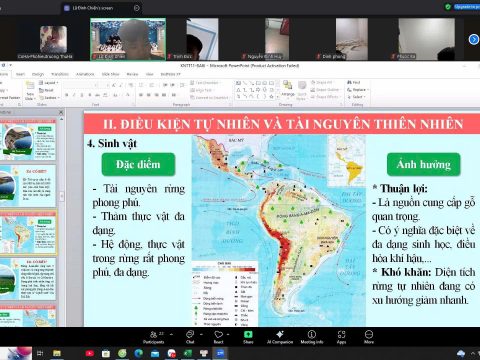Image resolution: width=480 pixels, height=360 pixels.
Task: Click the green-bordered active speaker video tile
Action: 128,39
